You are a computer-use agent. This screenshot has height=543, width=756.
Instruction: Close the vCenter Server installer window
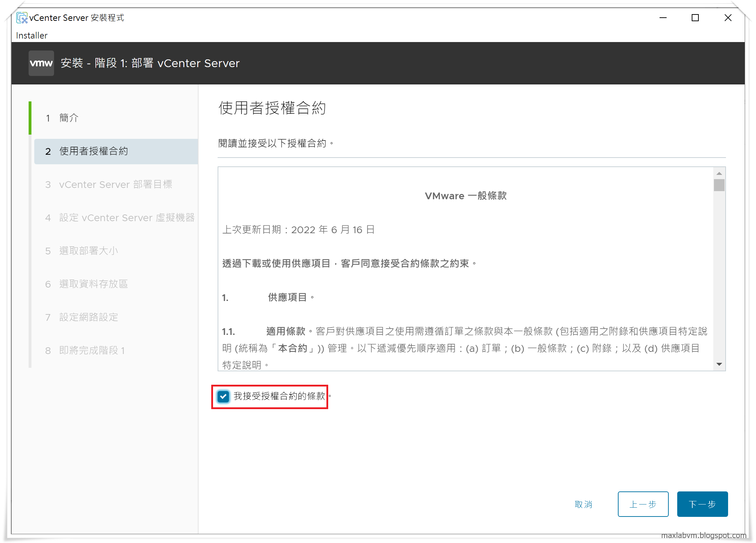point(728,18)
